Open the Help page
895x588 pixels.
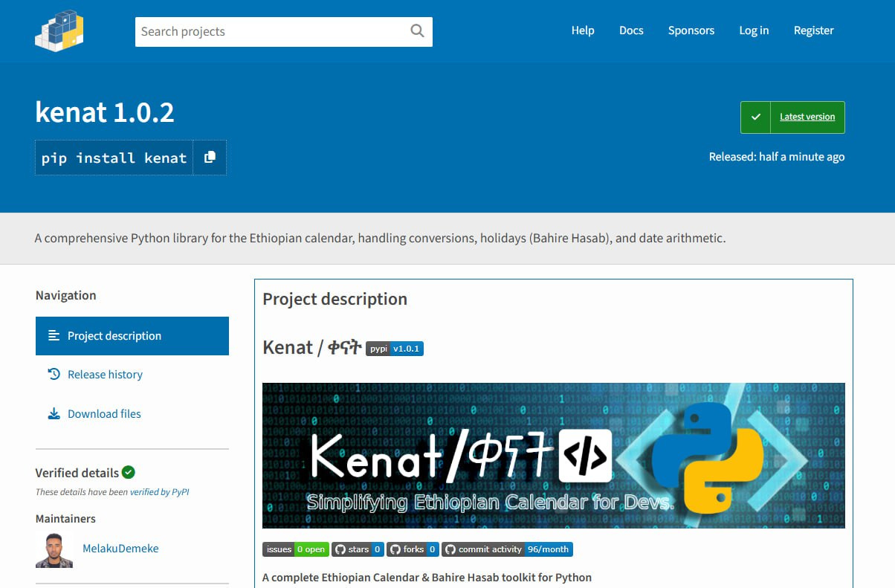[x=583, y=30]
